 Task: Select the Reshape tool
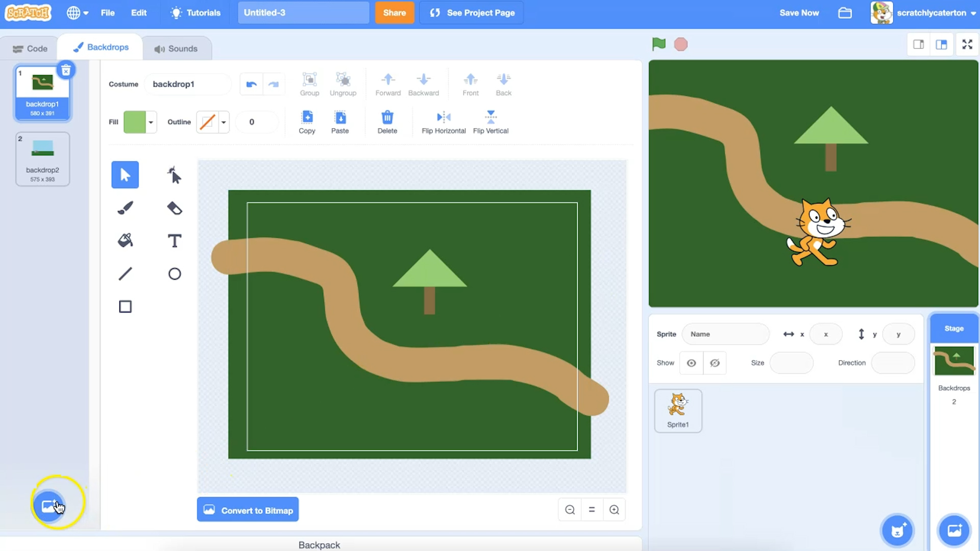click(x=174, y=175)
